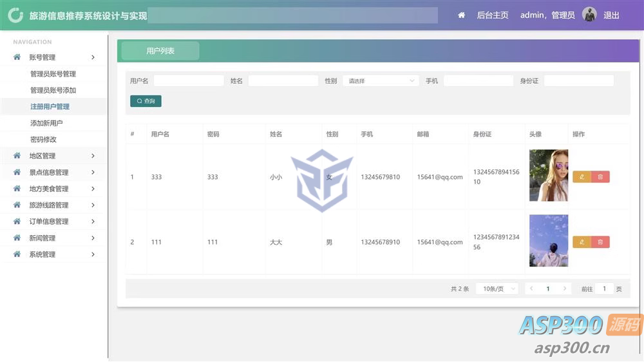Expand the 系统管理 menu chevron
This screenshot has width=644, height=362.
93,254
